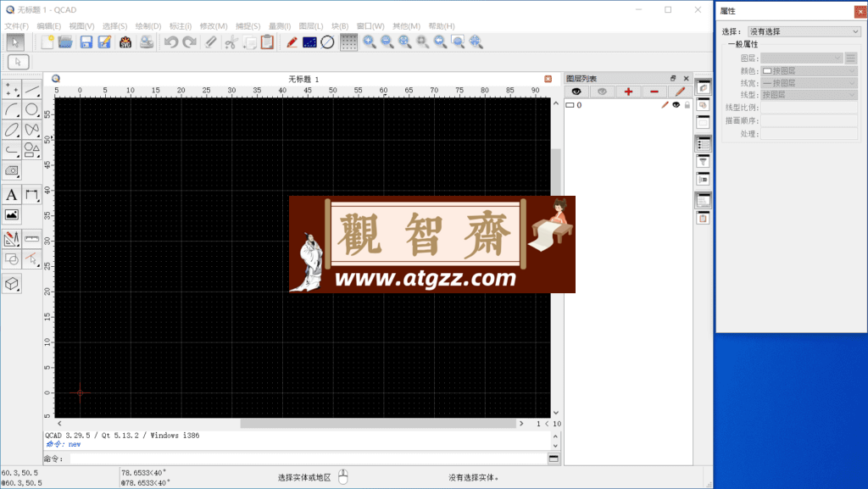The height and width of the screenshot is (489, 868).
Task: Open the 线宽 lineweight dropdown
Action: tap(809, 83)
